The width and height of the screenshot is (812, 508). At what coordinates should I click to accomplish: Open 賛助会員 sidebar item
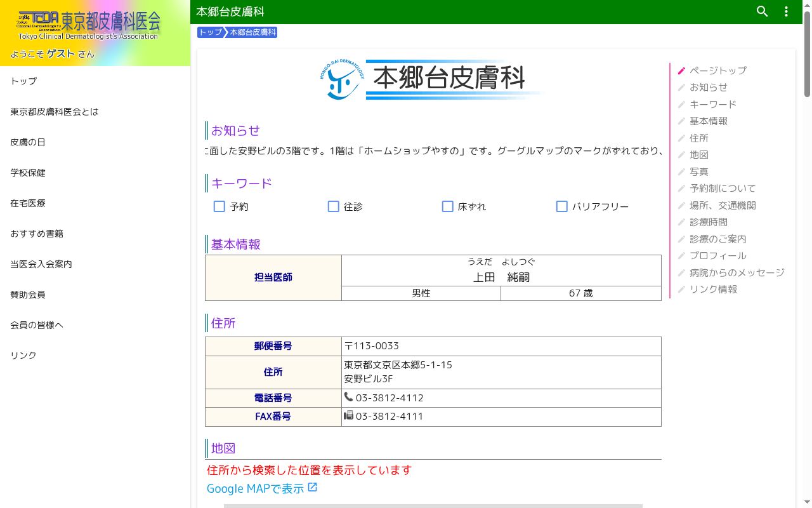coord(95,295)
